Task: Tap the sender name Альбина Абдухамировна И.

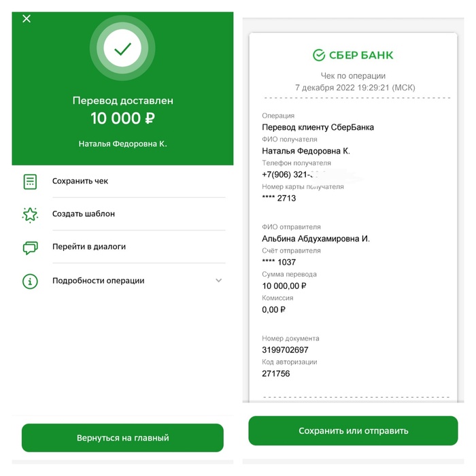Action: (316, 239)
